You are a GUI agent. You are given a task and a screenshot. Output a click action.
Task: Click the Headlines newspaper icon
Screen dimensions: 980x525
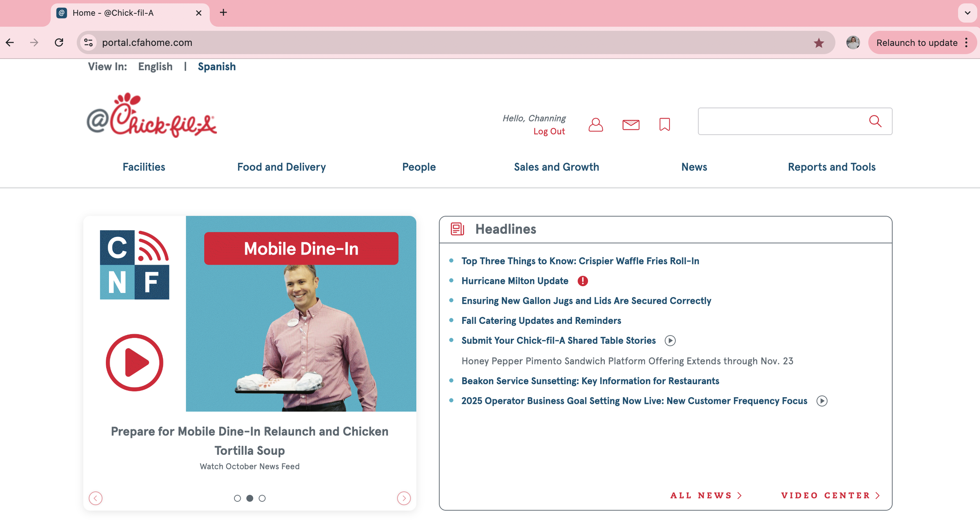(457, 229)
